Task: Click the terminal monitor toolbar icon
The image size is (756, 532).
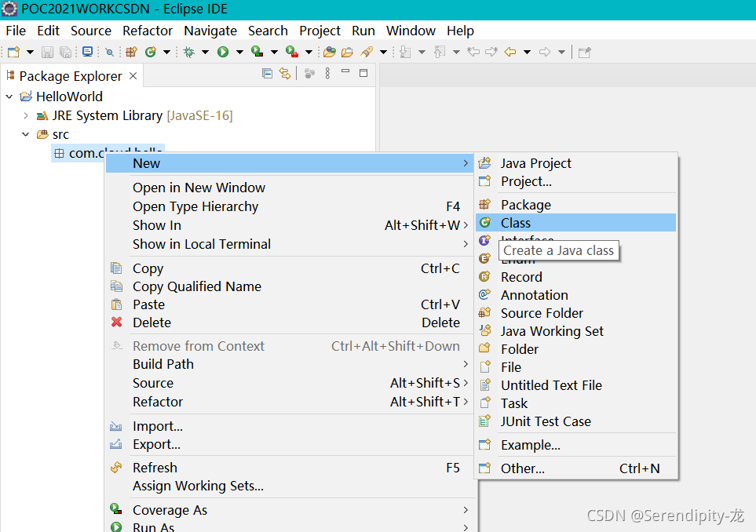Action: (x=87, y=52)
